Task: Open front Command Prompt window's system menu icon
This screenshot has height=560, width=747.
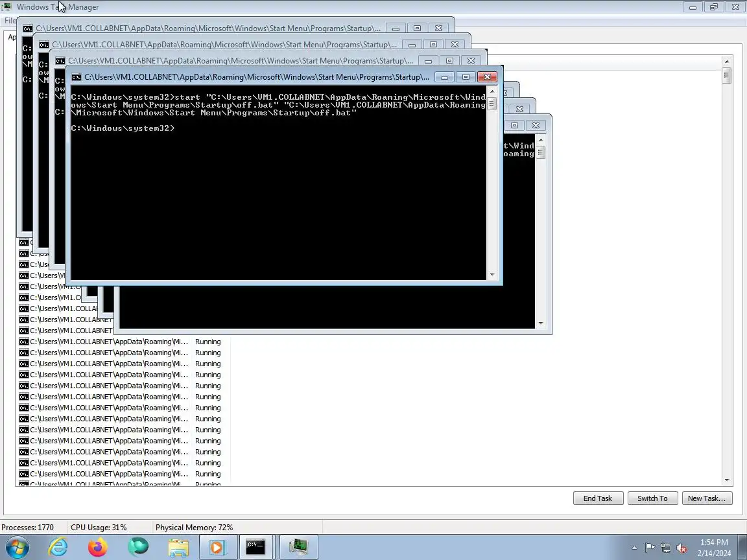Action: (77, 77)
